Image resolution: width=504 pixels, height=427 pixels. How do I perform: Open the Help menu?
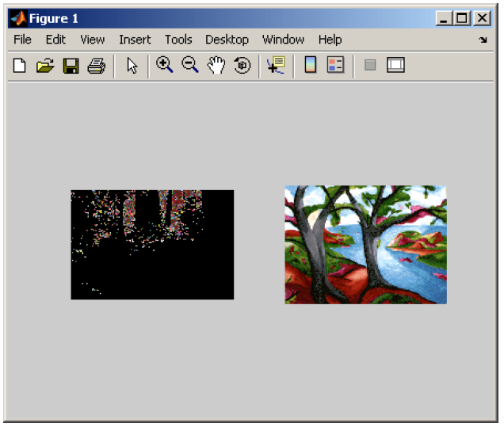330,40
